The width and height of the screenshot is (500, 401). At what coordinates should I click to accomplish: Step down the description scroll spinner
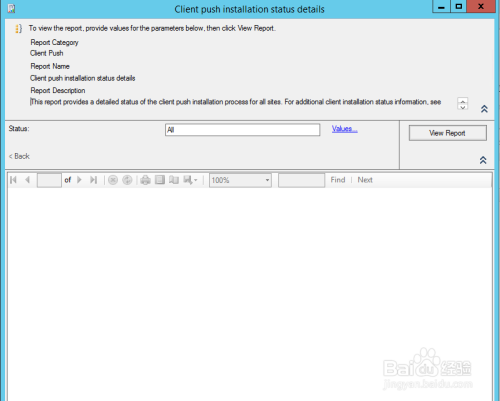pyautogui.click(x=463, y=107)
